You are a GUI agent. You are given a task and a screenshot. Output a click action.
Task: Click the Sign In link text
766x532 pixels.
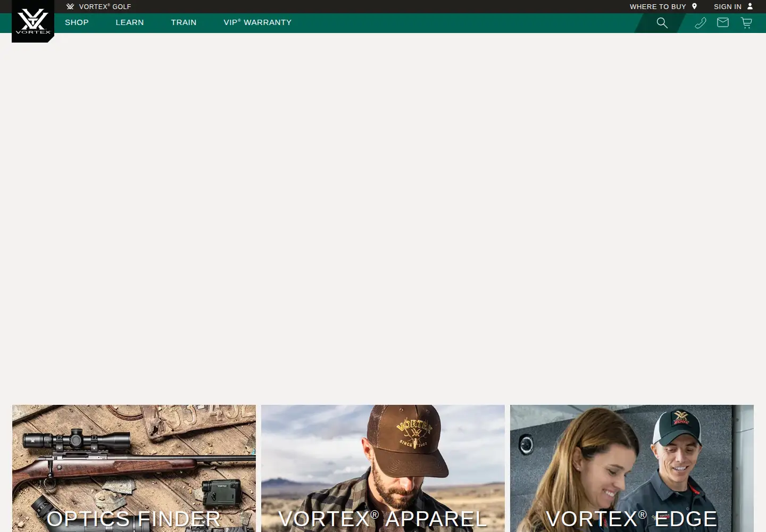(728, 6)
